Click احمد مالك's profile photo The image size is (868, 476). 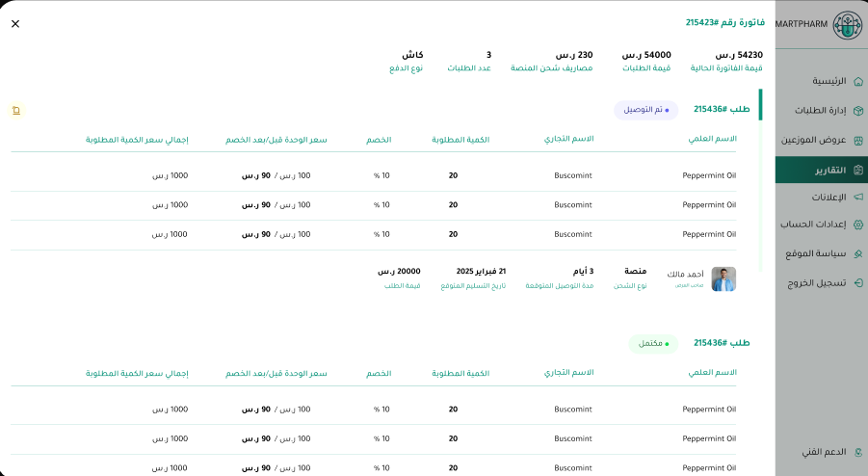[723, 279]
